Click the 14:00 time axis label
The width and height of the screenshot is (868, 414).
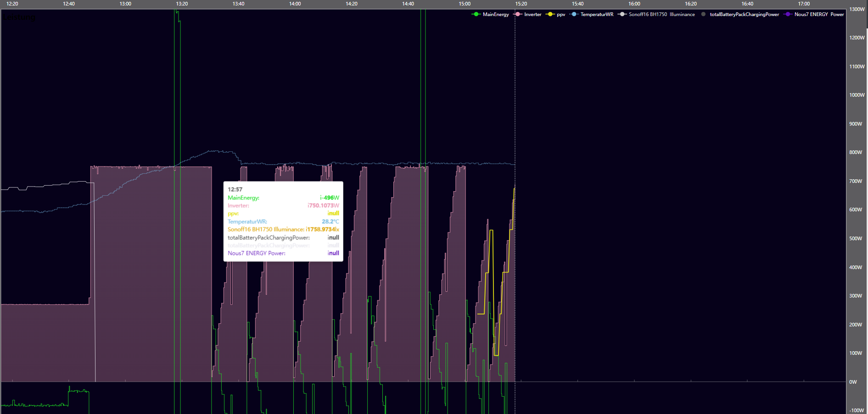pyautogui.click(x=295, y=4)
